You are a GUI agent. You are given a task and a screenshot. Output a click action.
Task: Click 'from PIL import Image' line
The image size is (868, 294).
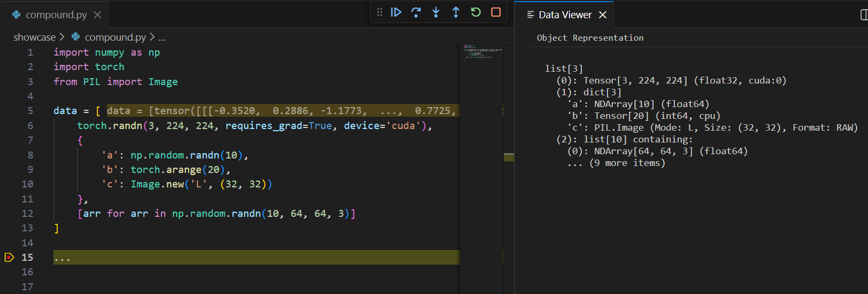point(116,82)
